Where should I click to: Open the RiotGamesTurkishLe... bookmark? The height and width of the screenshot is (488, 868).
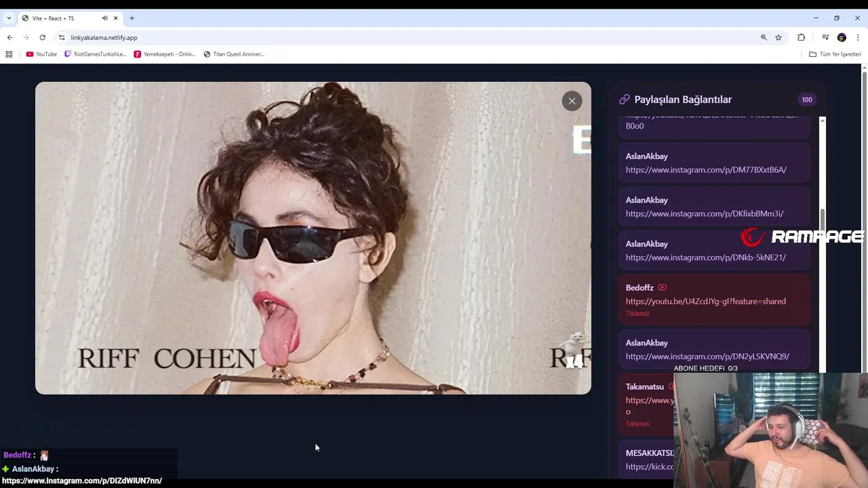pyautogui.click(x=96, y=54)
